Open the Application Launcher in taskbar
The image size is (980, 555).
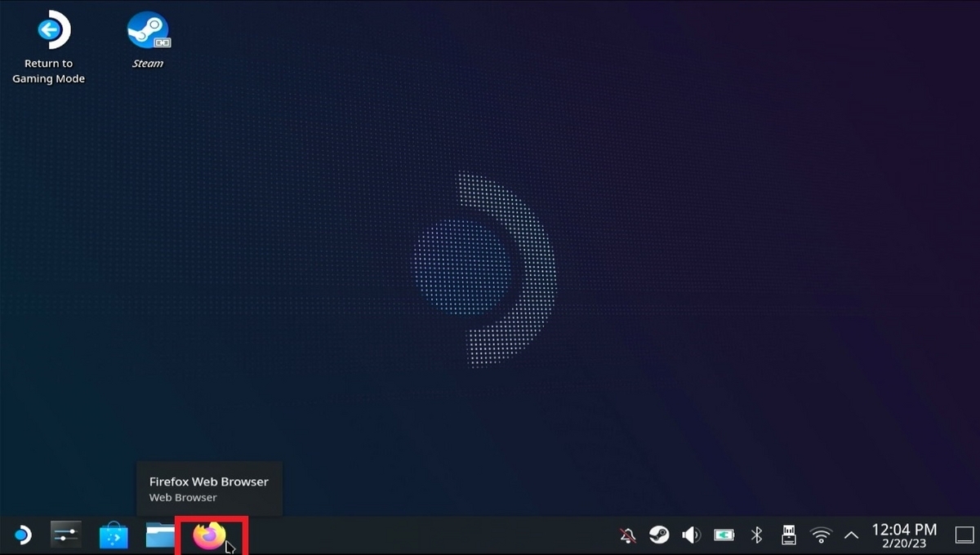(23, 535)
